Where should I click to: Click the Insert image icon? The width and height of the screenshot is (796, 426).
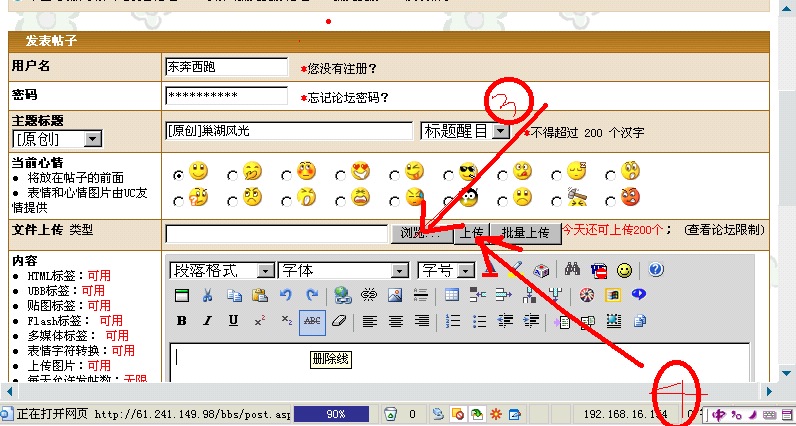pyautogui.click(x=394, y=295)
